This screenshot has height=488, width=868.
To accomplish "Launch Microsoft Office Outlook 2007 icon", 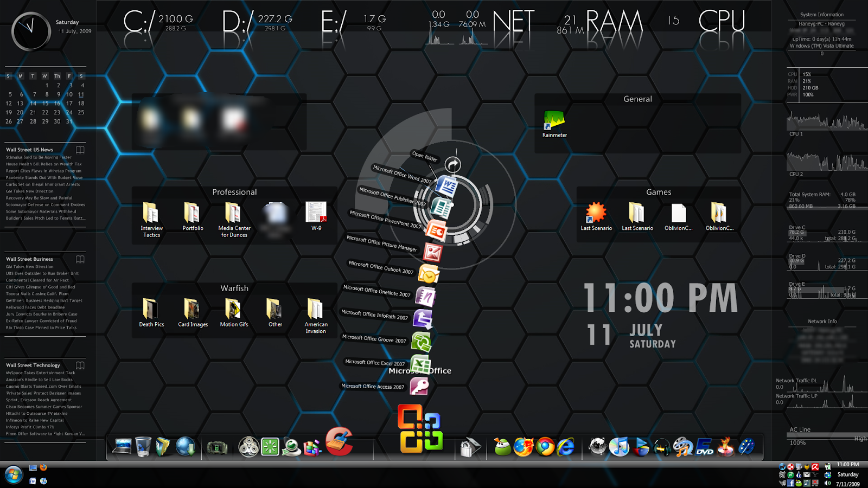I will click(x=428, y=274).
